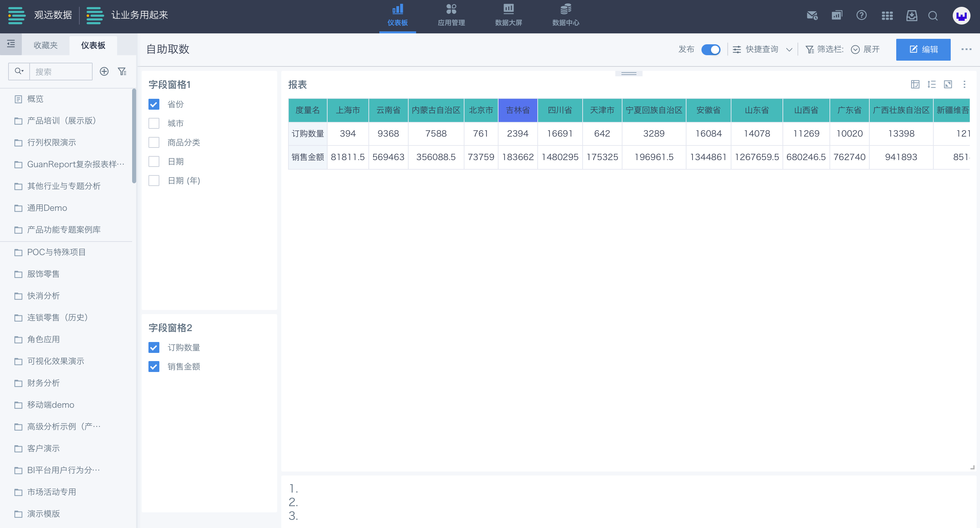Click the 编辑 button
Viewport: 980px width, 528px height.
(x=923, y=49)
